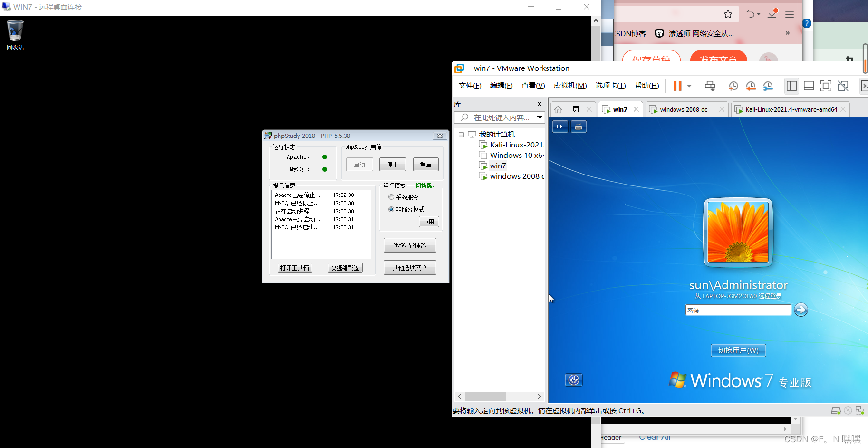Click the Unity mode icon in VMware
Image resolution: width=868 pixels, height=448 pixels.
point(843,86)
